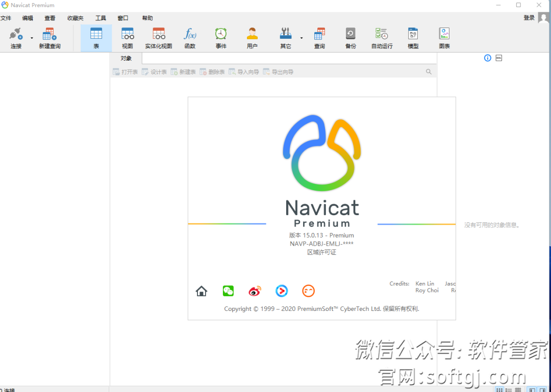Open the Event (事件) clock icon
This screenshot has width=551, height=392.
[221, 34]
